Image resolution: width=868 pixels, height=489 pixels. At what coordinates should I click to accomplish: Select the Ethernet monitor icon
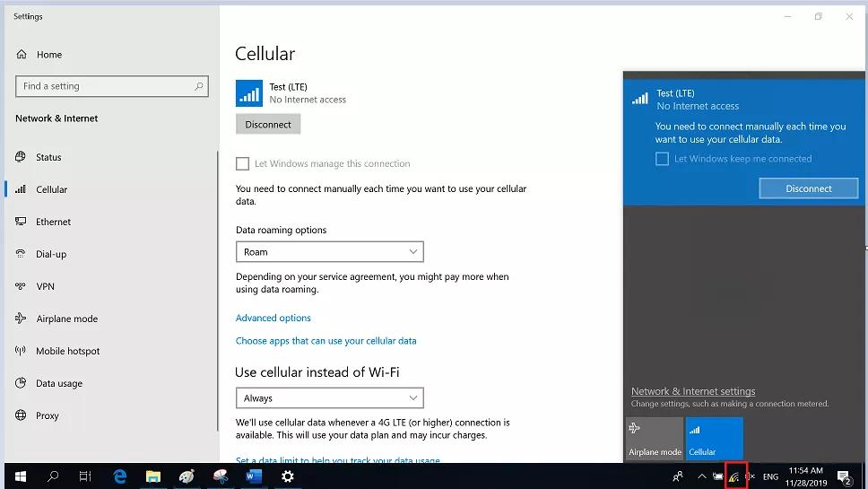click(21, 222)
